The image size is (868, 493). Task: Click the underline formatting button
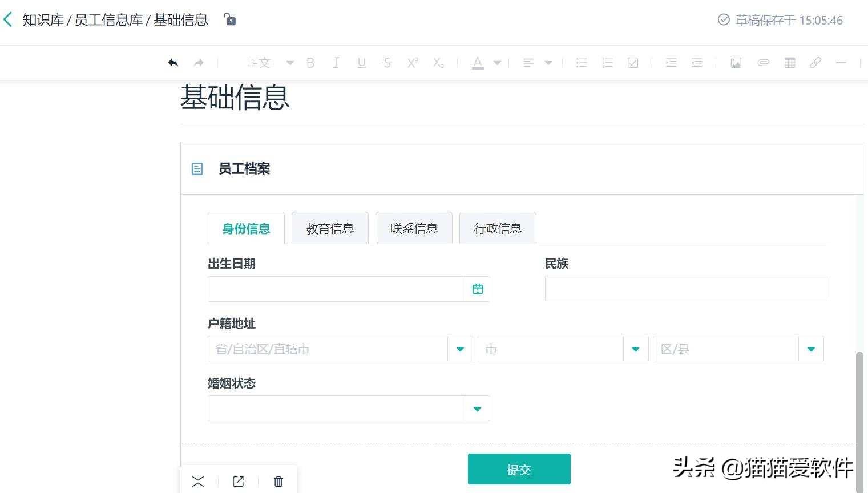coord(361,63)
